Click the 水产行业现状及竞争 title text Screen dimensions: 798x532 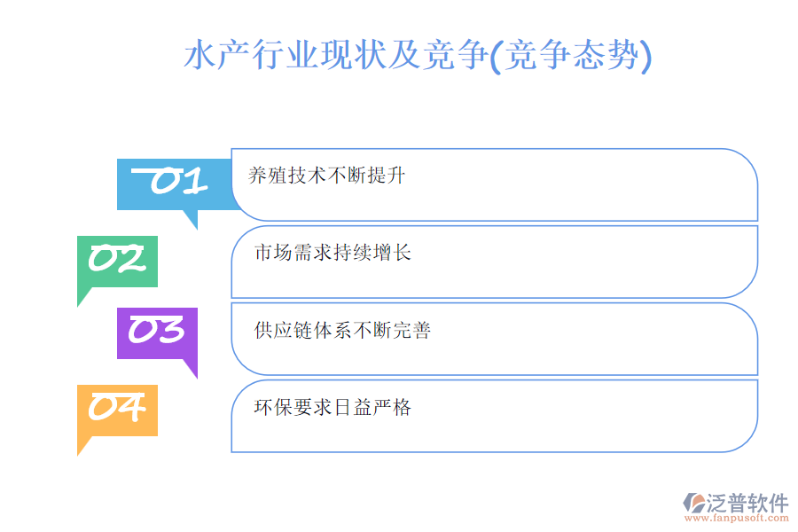[x=335, y=57]
